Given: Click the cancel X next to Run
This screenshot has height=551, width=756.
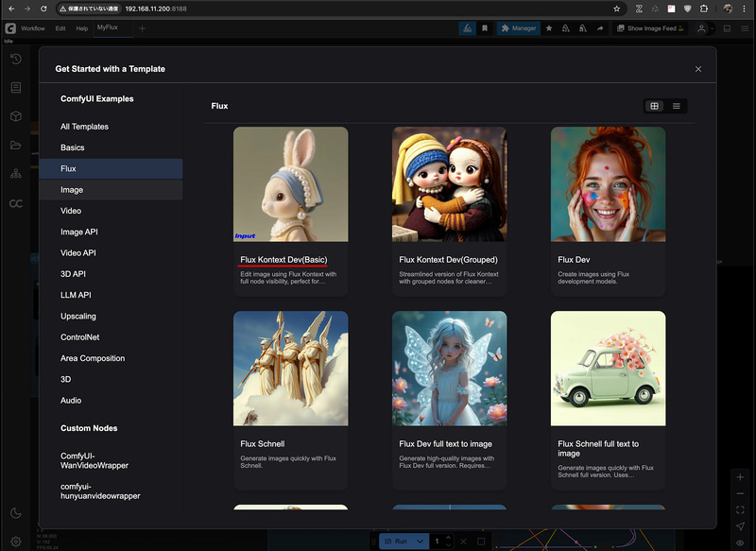Looking at the screenshot, I should click(x=463, y=542).
